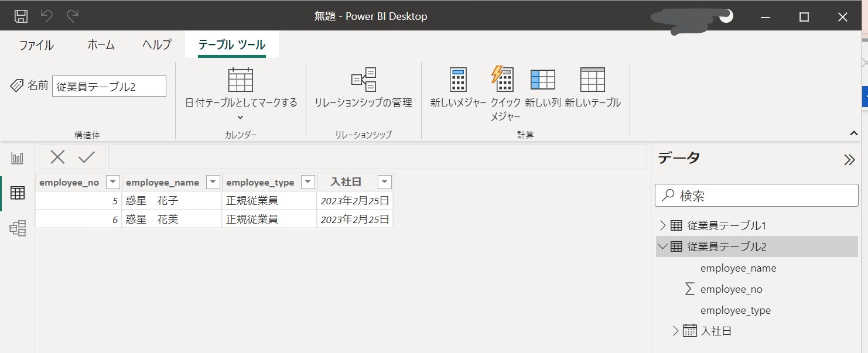Select the employee_name column header
This screenshot has height=353, width=868.
coord(162,182)
